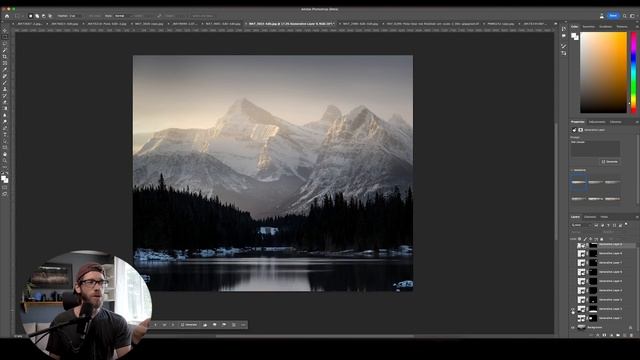The height and width of the screenshot is (360, 640).
Task: Choose Add to selection mode icon
Action: [x=37, y=16]
